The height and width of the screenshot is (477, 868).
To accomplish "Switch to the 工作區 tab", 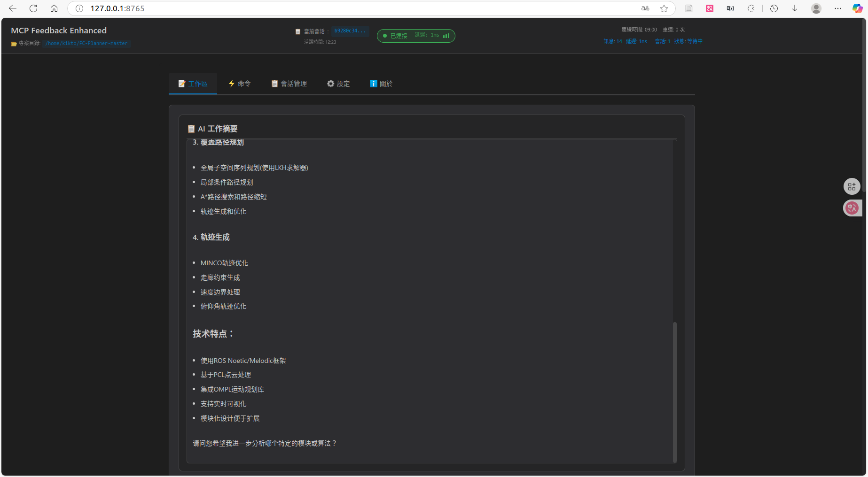I will point(193,84).
